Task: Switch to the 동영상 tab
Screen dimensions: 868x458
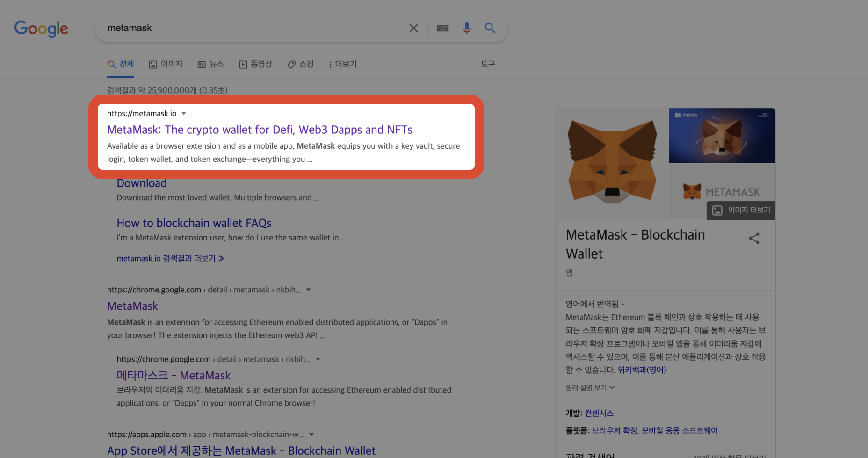Action: click(x=255, y=64)
